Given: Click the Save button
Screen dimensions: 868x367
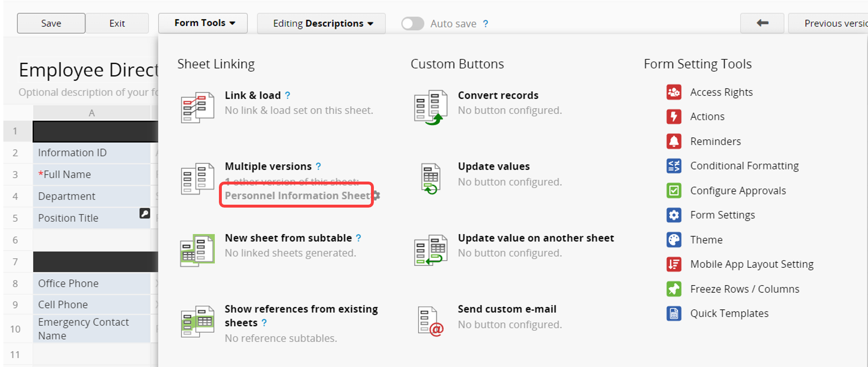Looking at the screenshot, I should [x=51, y=23].
